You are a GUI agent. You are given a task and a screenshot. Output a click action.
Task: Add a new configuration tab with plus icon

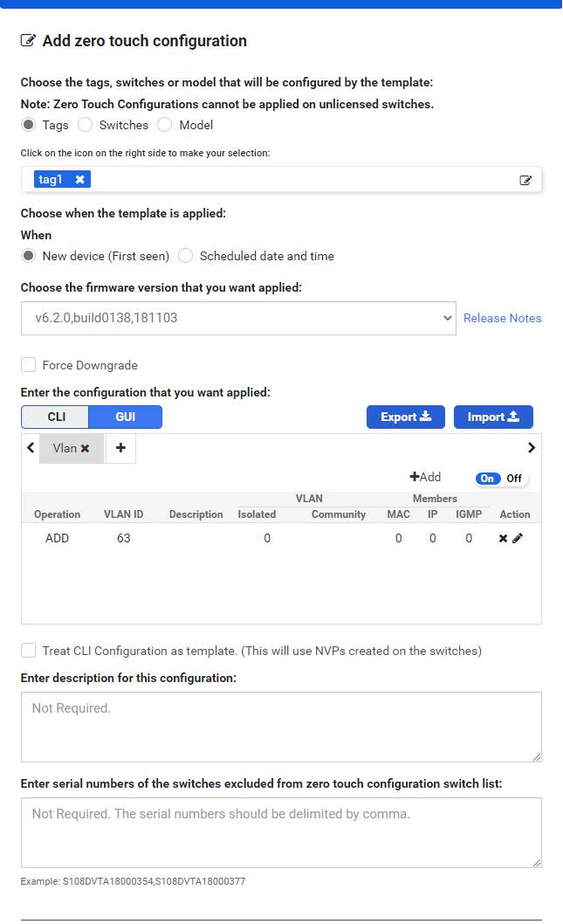pos(120,448)
